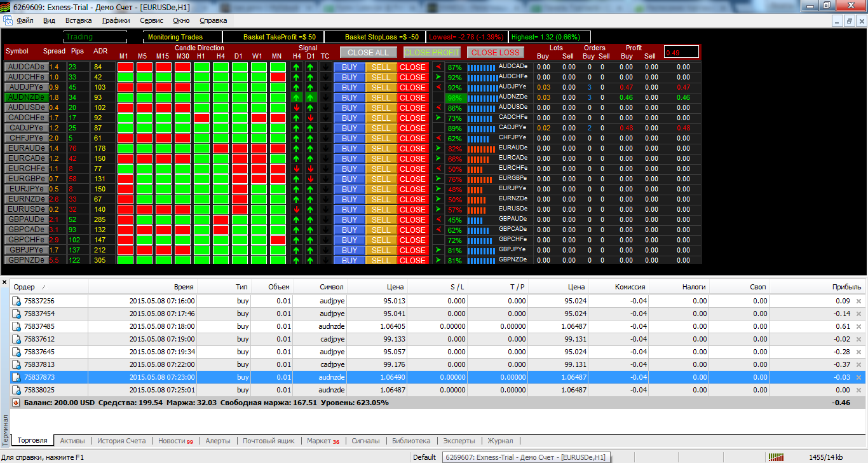The height and width of the screenshot is (463, 868).
Task: Open the Окно menu
Action: (x=181, y=20)
